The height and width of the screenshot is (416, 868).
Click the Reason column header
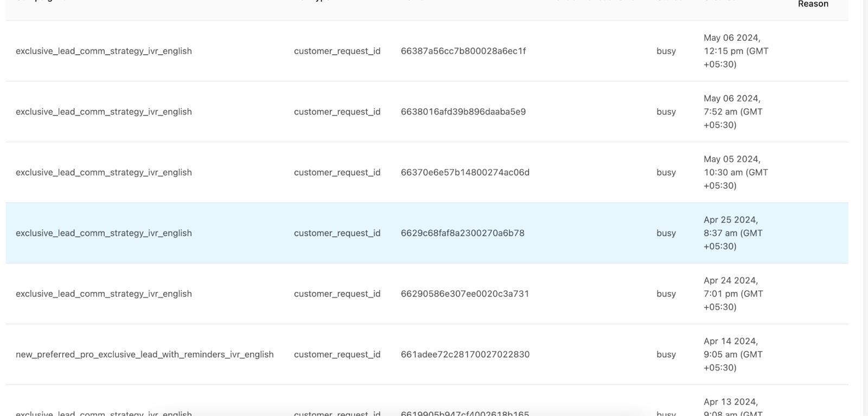pyautogui.click(x=813, y=4)
